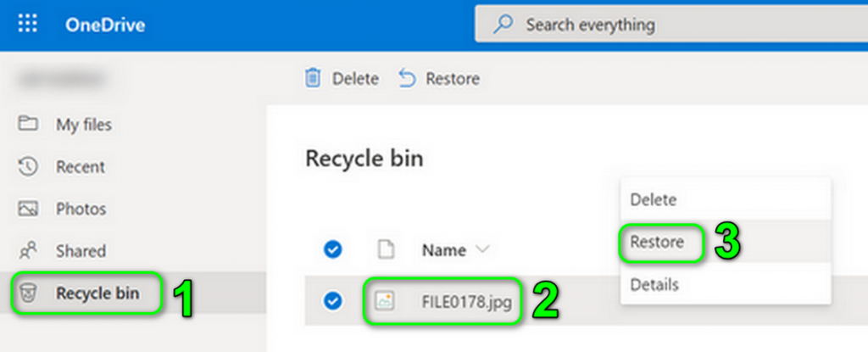
Task: Click the Restore arrow icon in toolbar
Action: click(x=407, y=79)
